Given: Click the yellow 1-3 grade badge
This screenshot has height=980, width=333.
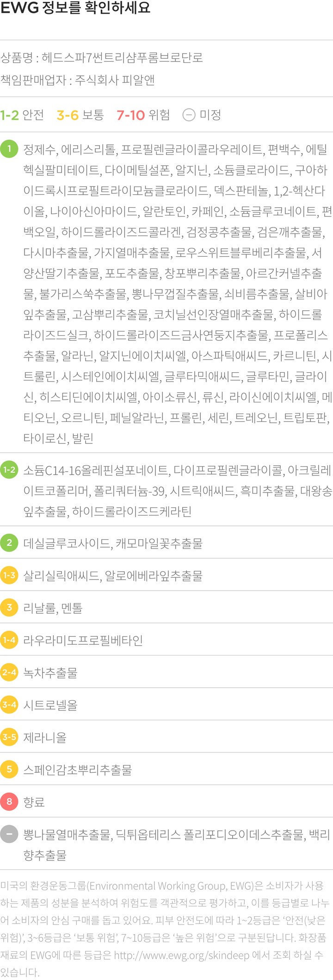Looking at the screenshot, I should 9,575.
